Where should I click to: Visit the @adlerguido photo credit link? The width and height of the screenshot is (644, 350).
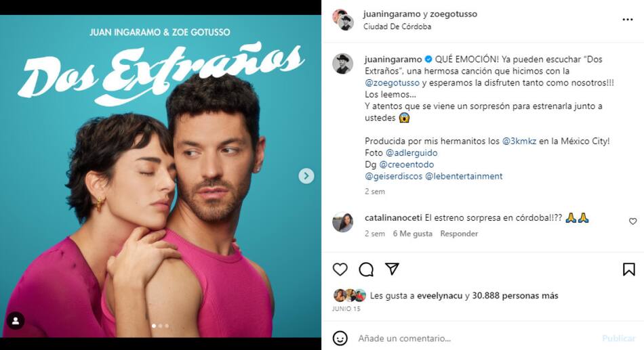tap(411, 152)
